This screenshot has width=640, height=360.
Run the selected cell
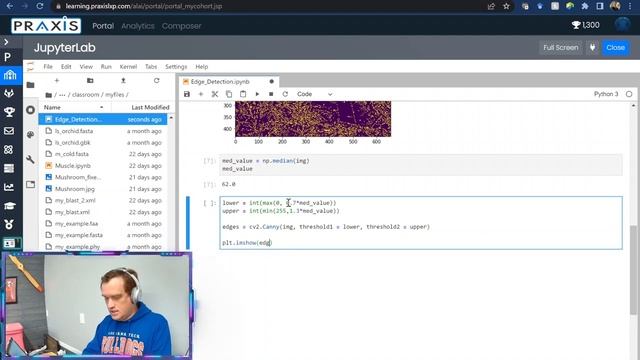point(257,94)
